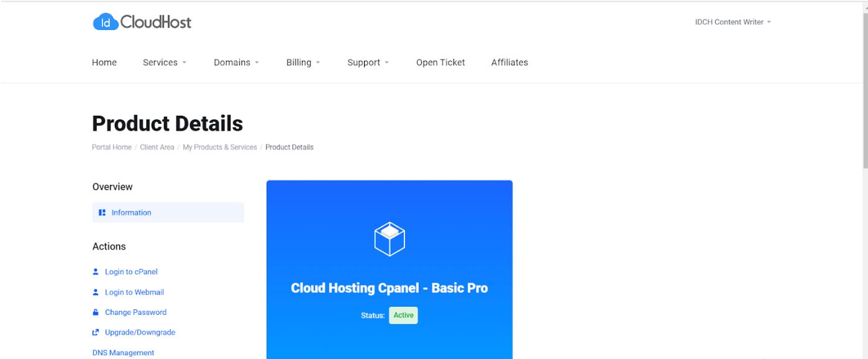Click the user icon next to Login to Webmail
Image resolution: width=868 pixels, height=359 pixels.
(95, 291)
